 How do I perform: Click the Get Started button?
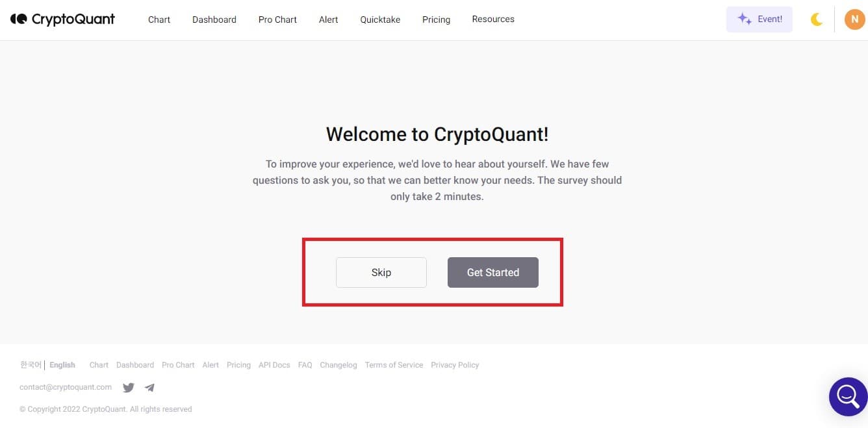pos(493,273)
